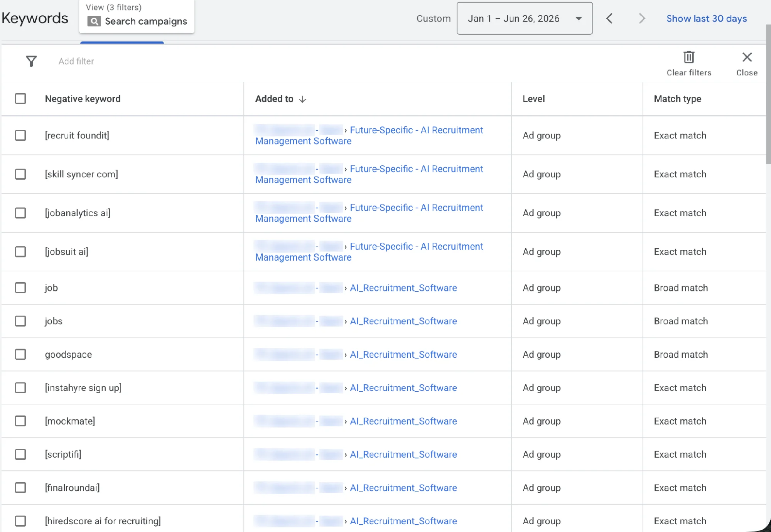Click the filter funnel icon
The image size is (771, 532).
point(31,61)
